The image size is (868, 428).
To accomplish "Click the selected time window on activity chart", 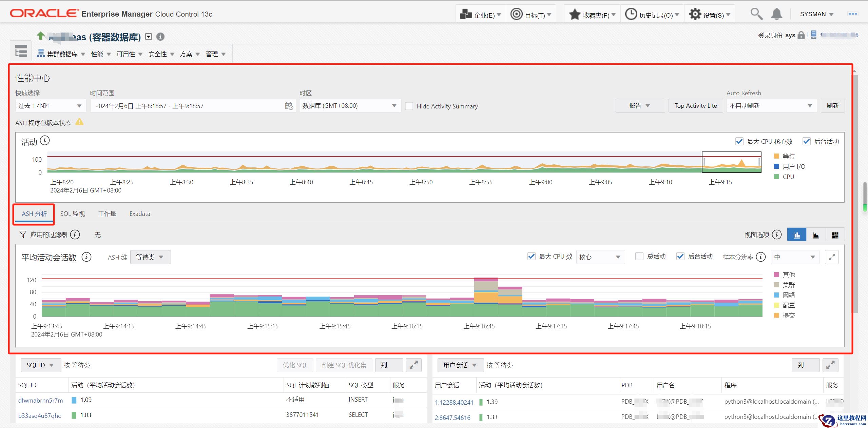I will coord(731,162).
